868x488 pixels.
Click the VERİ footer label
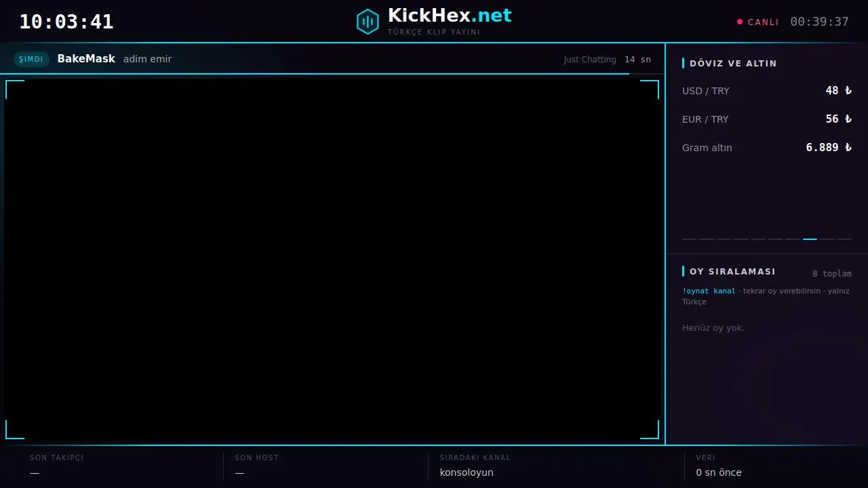tap(705, 457)
